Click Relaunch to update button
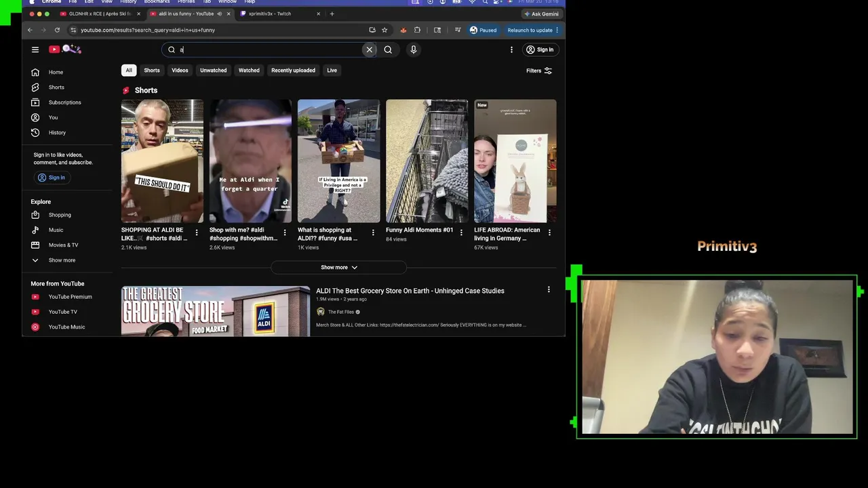868x488 pixels. [533, 30]
